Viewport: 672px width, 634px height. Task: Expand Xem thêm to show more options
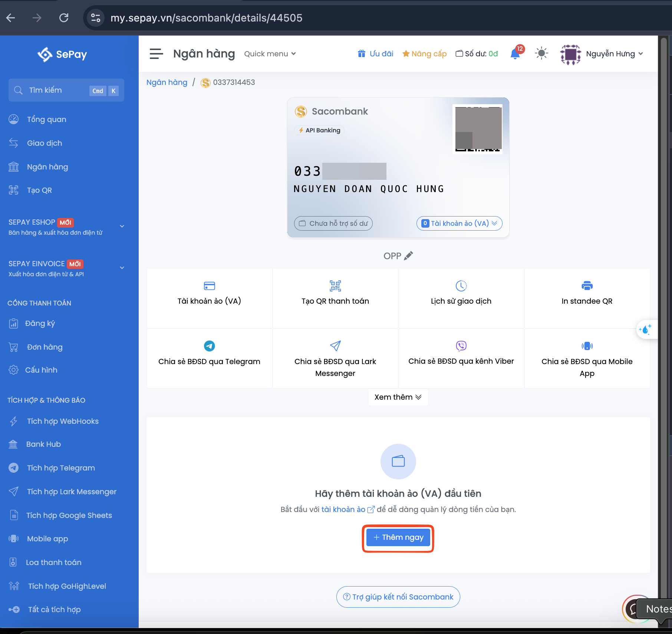[398, 397]
